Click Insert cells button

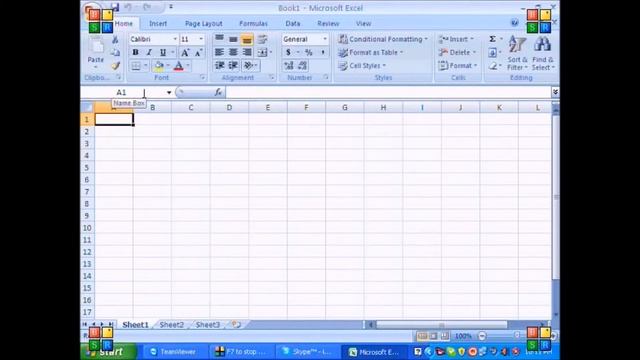(x=456, y=39)
